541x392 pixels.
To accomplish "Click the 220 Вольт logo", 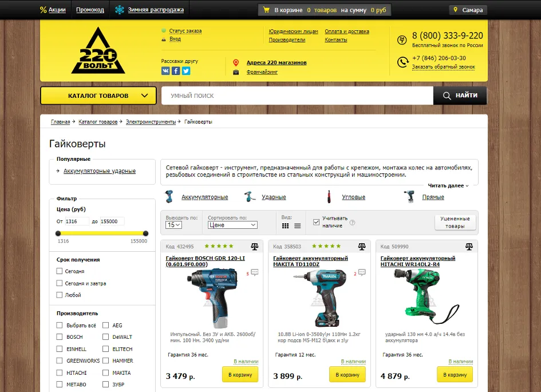I will [98, 50].
